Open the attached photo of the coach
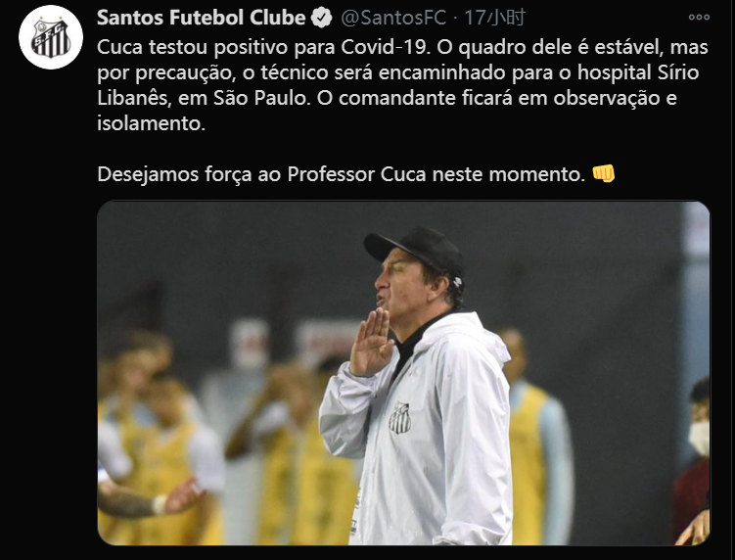The width and height of the screenshot is (735, 560). point(403,373)
